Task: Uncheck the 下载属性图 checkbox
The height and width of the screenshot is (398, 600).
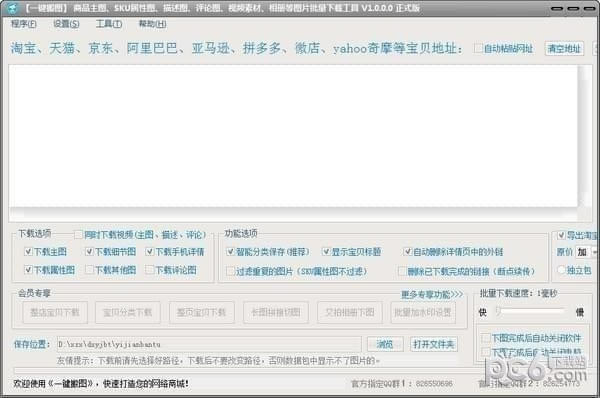Action: coord(28,270)
